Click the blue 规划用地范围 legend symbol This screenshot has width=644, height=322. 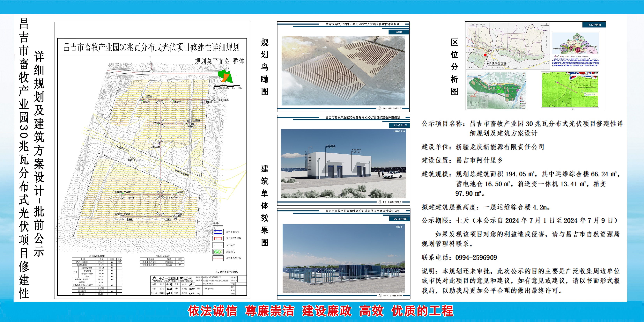click(x=218, y=232)
